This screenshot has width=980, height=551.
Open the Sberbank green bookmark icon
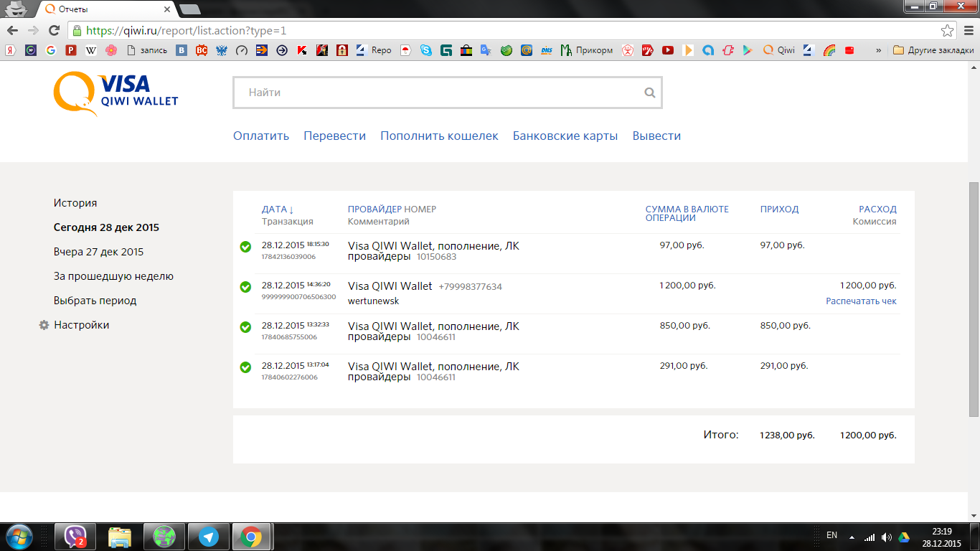(x=507, y=50)
